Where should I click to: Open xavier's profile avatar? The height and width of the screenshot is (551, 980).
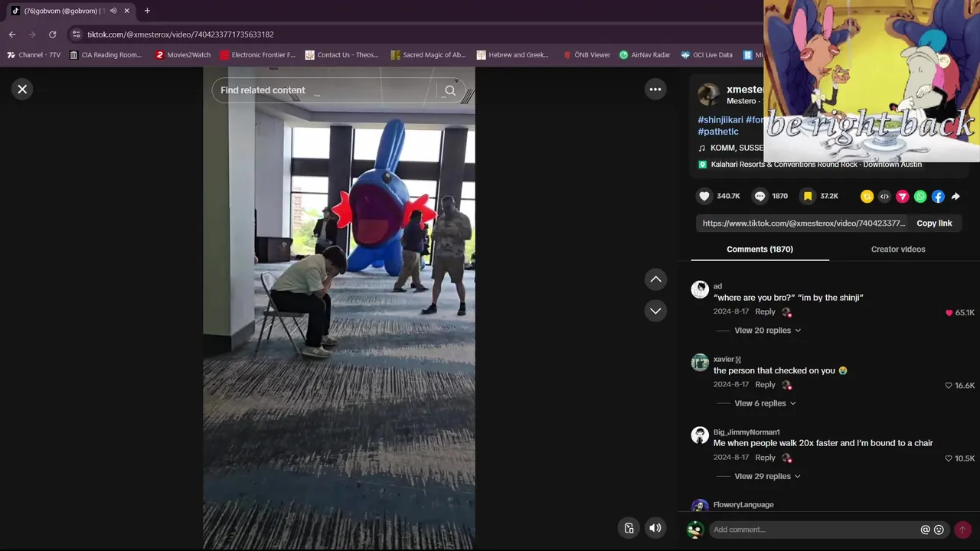tap(700, 362)
